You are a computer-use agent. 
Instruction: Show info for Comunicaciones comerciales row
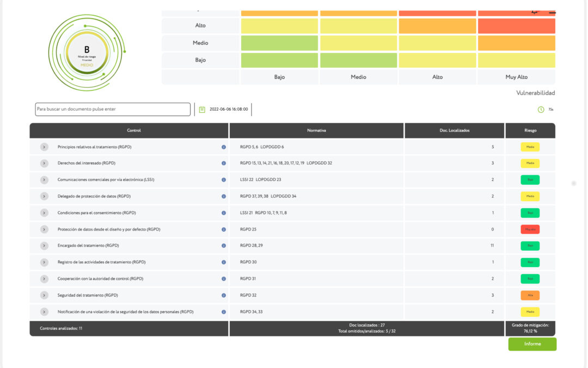pyautogui.click(x=224, y=180)
